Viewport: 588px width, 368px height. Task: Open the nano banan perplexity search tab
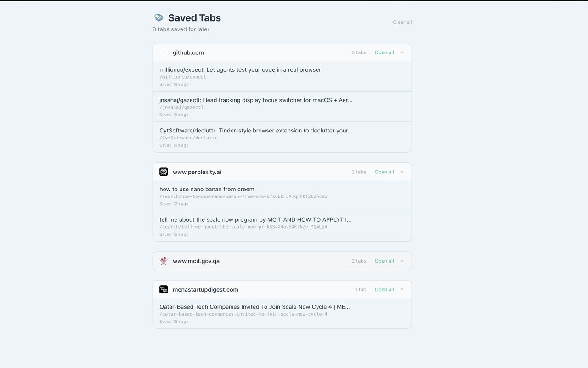coord(282,196)
